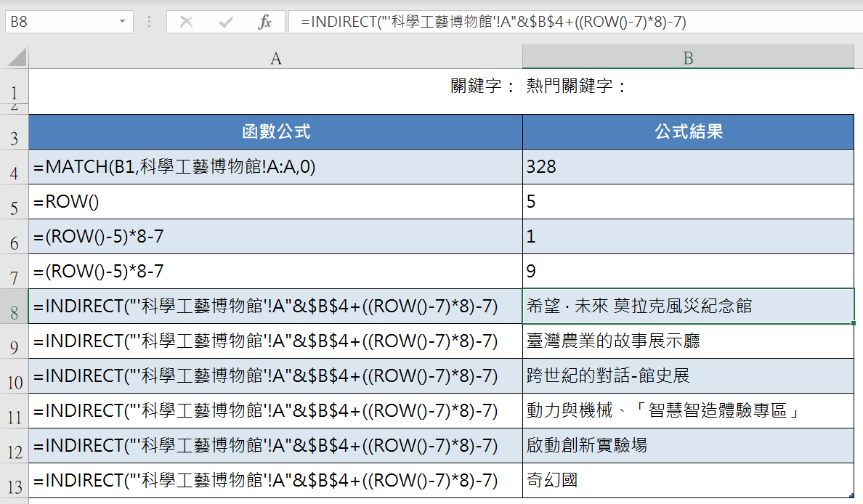Select the INDIRECT formula cell in row 11
Viewport: 863px width, 504px height.
pos(276,411)
